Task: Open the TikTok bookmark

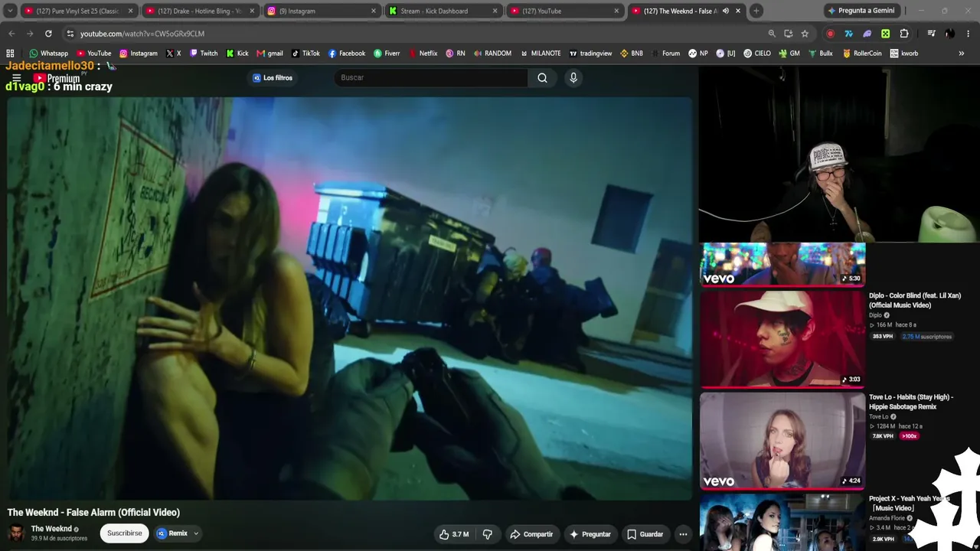Action: coord(305,54)
